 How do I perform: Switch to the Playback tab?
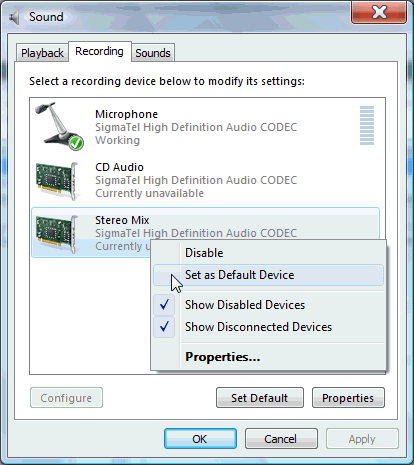coord(42,53)
